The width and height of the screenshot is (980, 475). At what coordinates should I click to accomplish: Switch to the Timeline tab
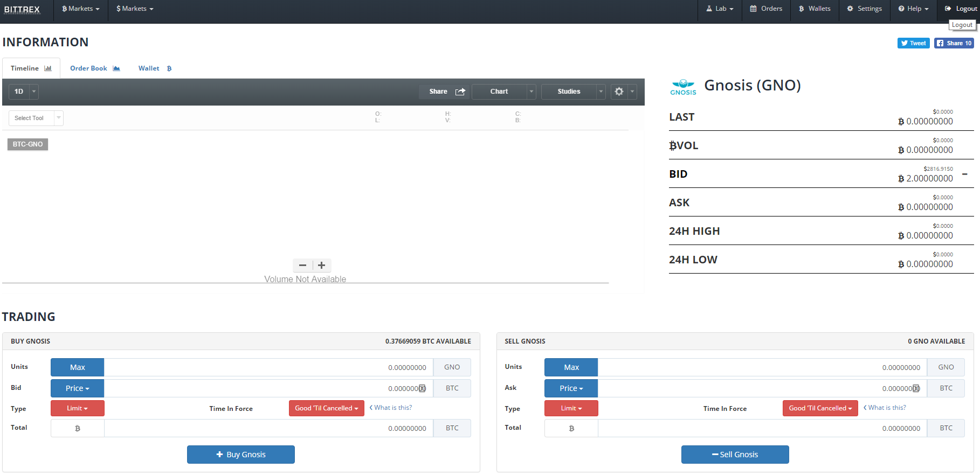pyautogui.click(x=31, y=68)
